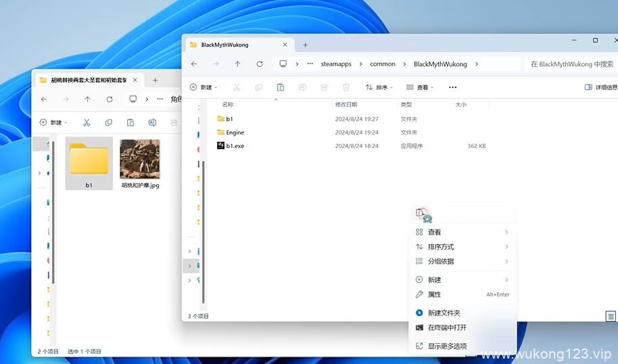Screen dimensions: 618x364
Task: Click Copy icon in BlackMythWukong toolbar
Action: 258,87
